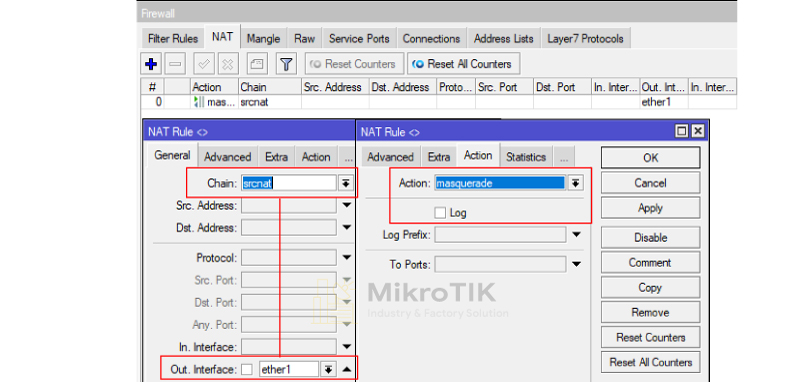The height and width of the screenshot is (382, 800).
Task: Switch to the Raw tab
Action: (x=304, y=39)
